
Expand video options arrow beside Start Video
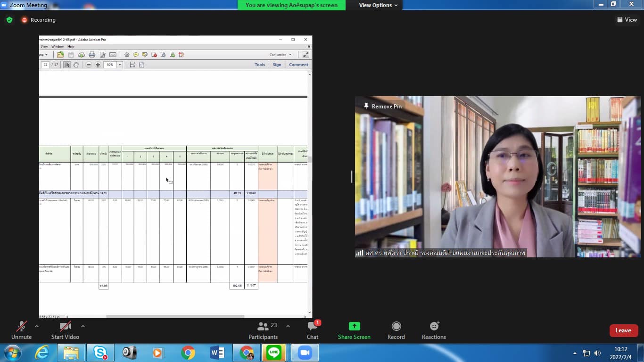[83, 326]
